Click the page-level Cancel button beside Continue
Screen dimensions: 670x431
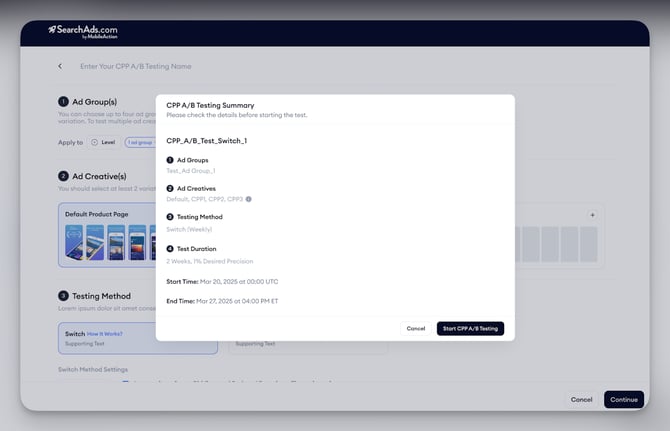[581, 399]
